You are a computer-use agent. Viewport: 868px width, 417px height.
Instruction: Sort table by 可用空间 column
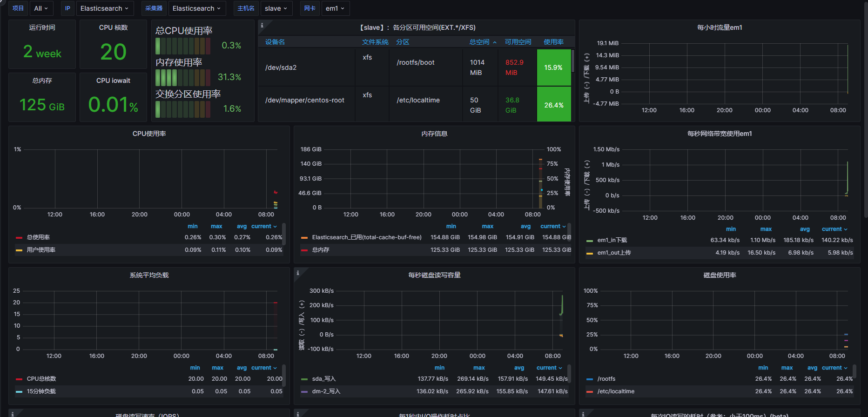pos(518,42)
